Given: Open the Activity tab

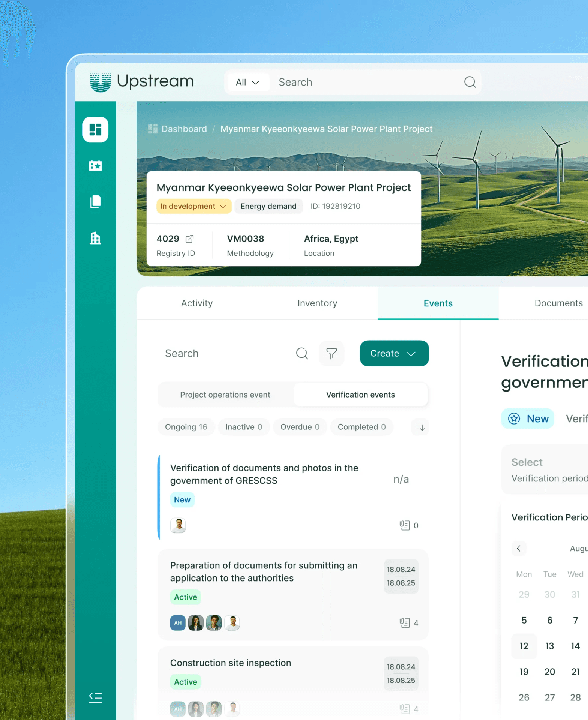Looking at the screenshot, I should click(x=197, y=303).
